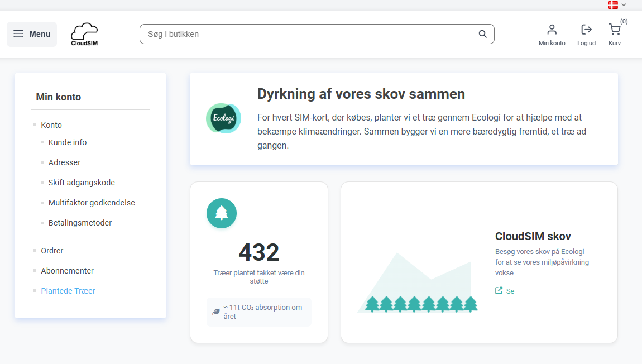Open Multifaktor godkendelse settings
The height and width of the screenshot is (364, 642).
coord(92,203)
